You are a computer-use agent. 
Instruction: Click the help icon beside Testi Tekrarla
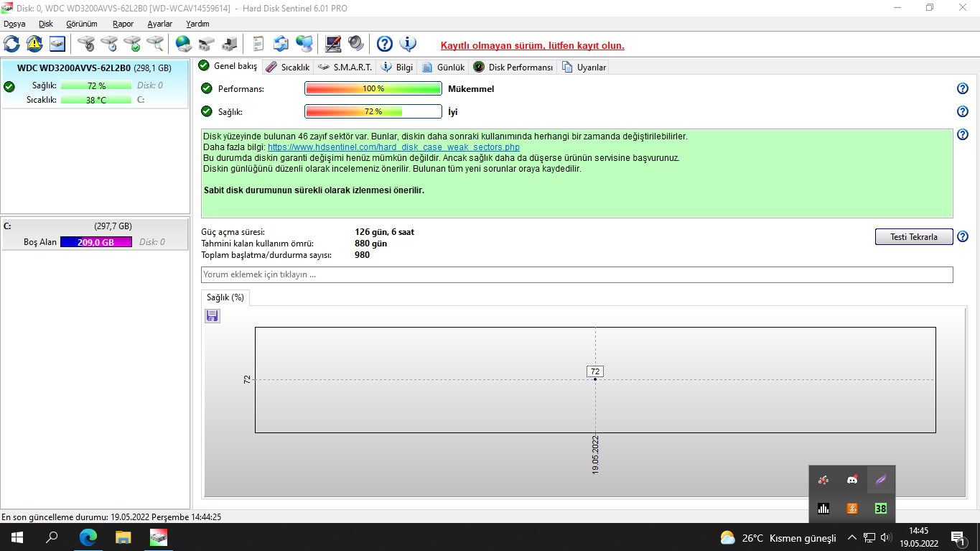click(x=963, y=237)
